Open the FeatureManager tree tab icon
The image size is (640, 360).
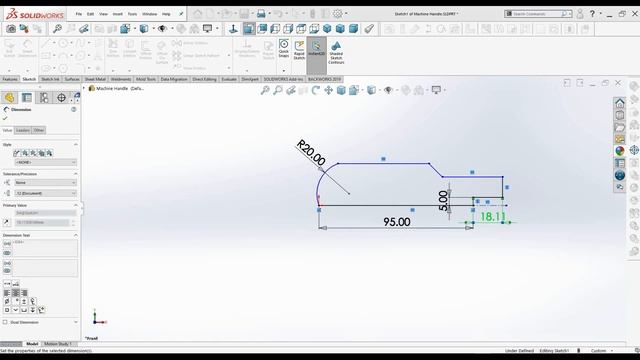click(9, 98)
